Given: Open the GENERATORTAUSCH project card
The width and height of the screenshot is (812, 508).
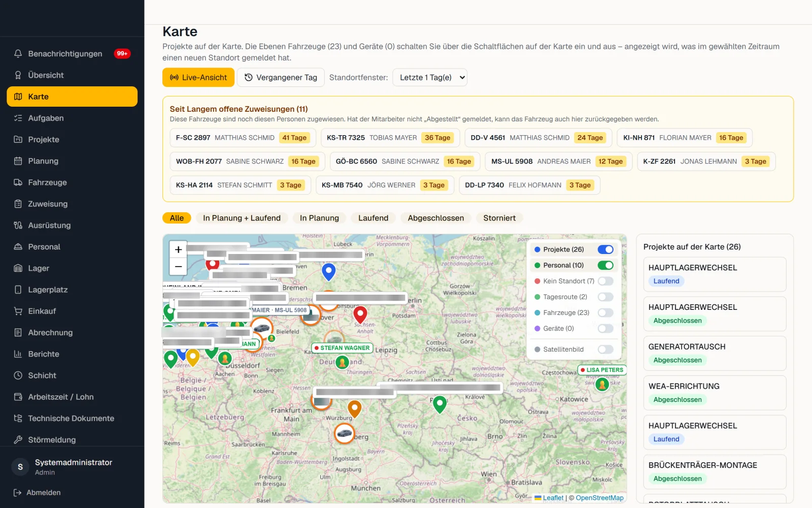Looking at the screenshot, I should [x=715, y=353].
